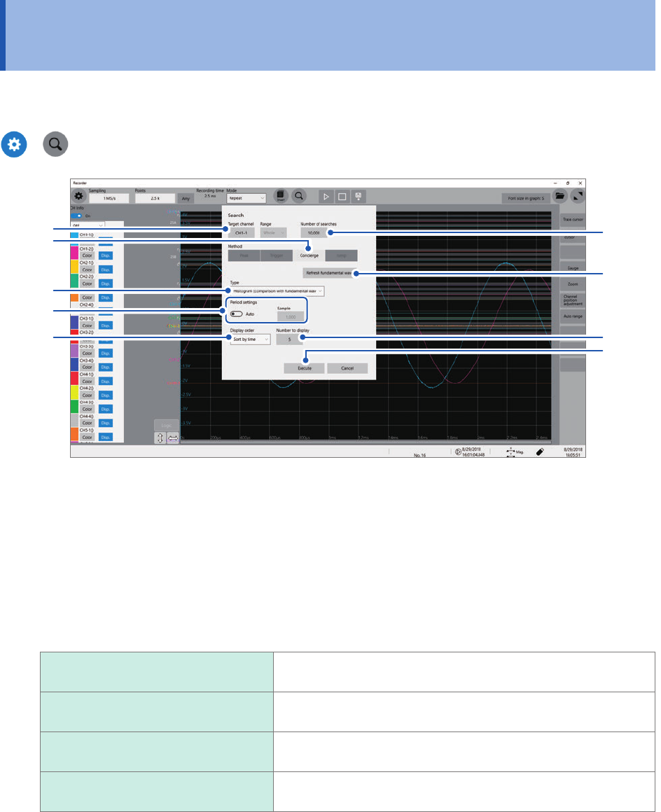This screenshot has height=812, width=661.
Task: Click the sheet list icon in the toolbar
Action: click(280, 196)
